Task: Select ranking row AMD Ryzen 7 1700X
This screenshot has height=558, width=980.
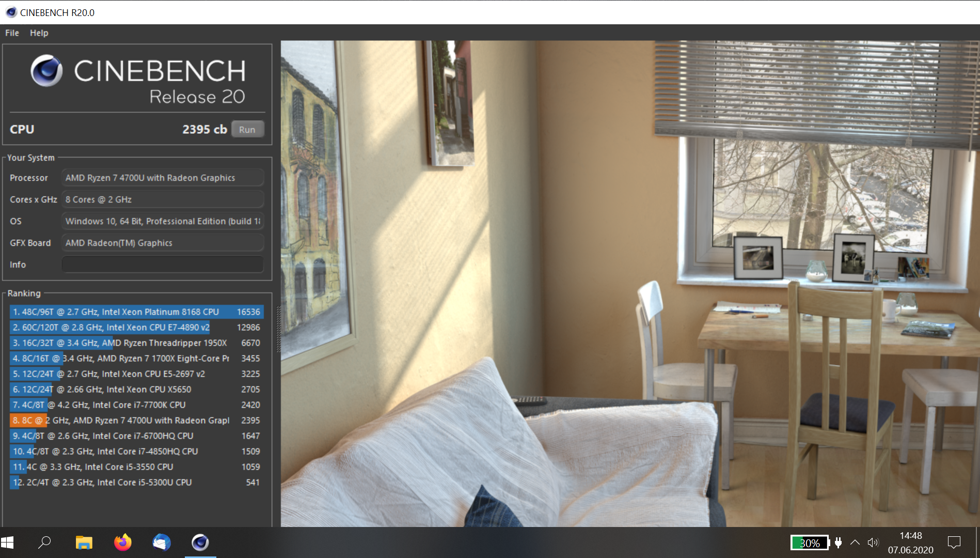Action: coord(137,358)
